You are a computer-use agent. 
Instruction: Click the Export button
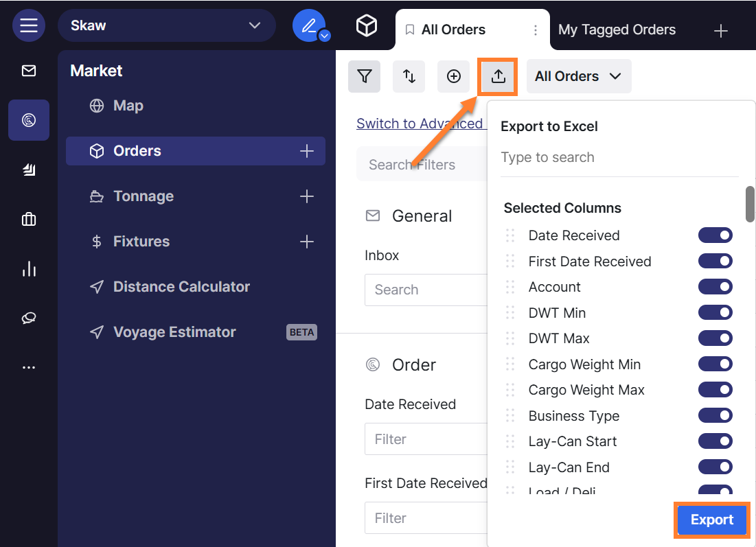(x=712, y=520)
